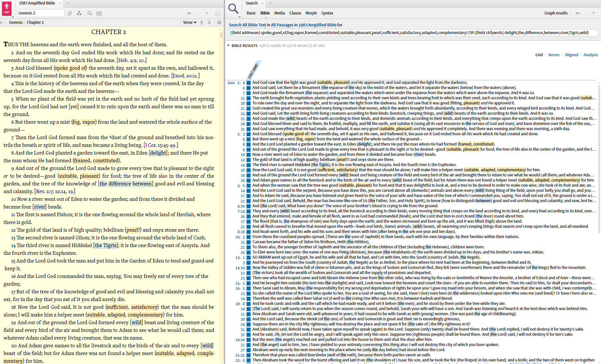Image resolution: width=601 pixels, height=364 pixels.
Task: Open the Verse navigation dropdown
Action: click(x=189, y=22)
